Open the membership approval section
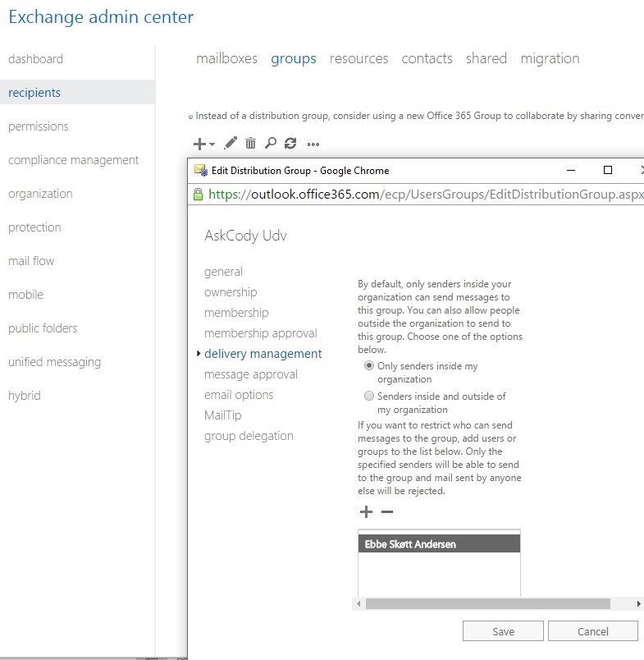Image resolution: width=644 pixels, height=660 pixels. [x=260, y=333]
